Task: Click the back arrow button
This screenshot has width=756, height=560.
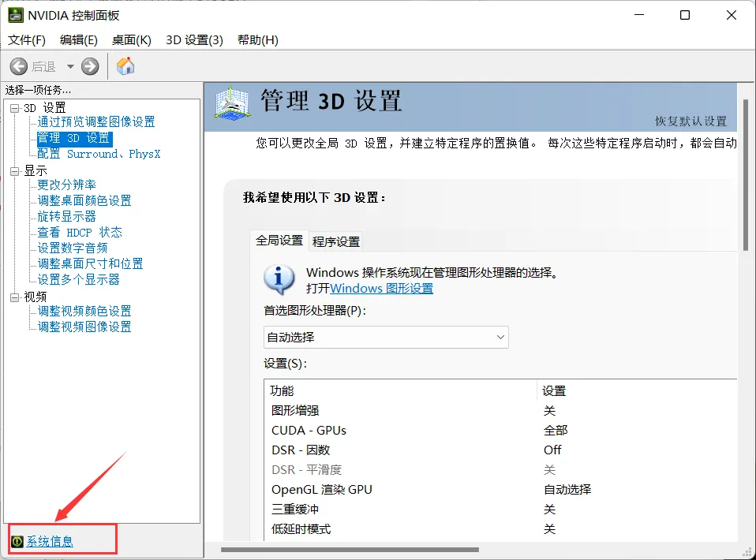Action: coord(19,66)
